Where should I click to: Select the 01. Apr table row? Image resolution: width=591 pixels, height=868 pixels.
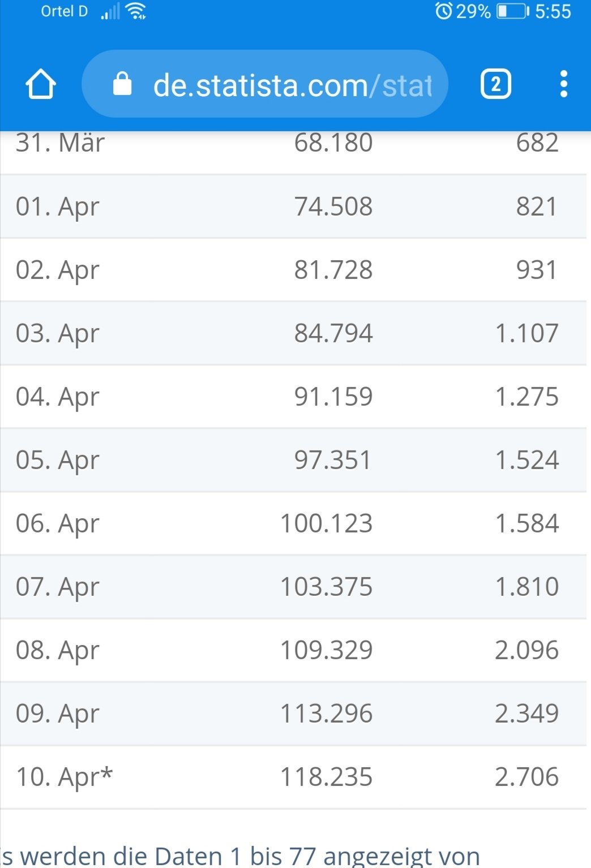tap(293, 207)
